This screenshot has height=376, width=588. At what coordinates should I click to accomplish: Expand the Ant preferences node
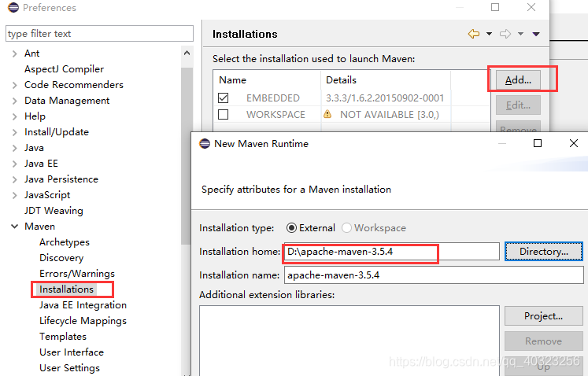click(15, 53)
